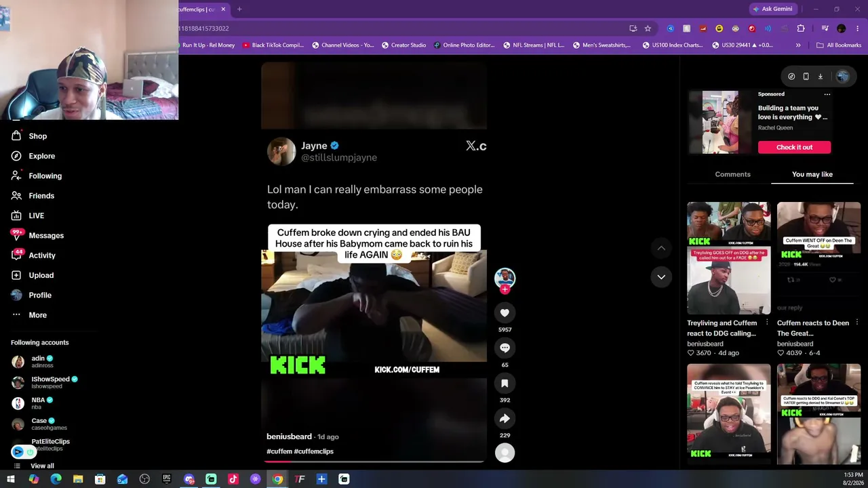
Task: Open the NFL Streams bookmark
Action: tap(534, 45)
